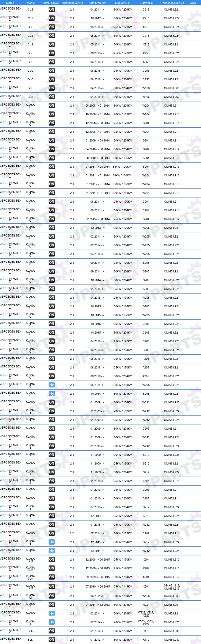Click the KLASA M model cell
Screen dimensions: 201x644
pyautogui.click(x=30, y=596)
